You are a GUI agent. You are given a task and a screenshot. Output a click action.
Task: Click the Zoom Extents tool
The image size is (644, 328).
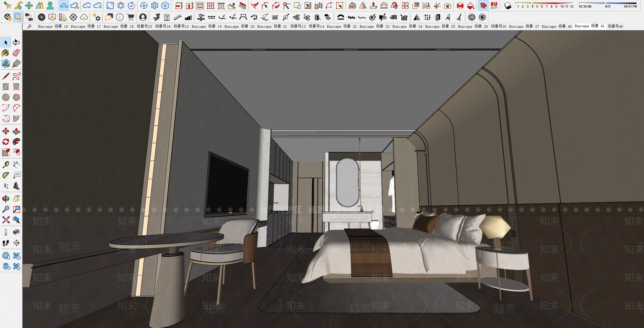[6, 220]
